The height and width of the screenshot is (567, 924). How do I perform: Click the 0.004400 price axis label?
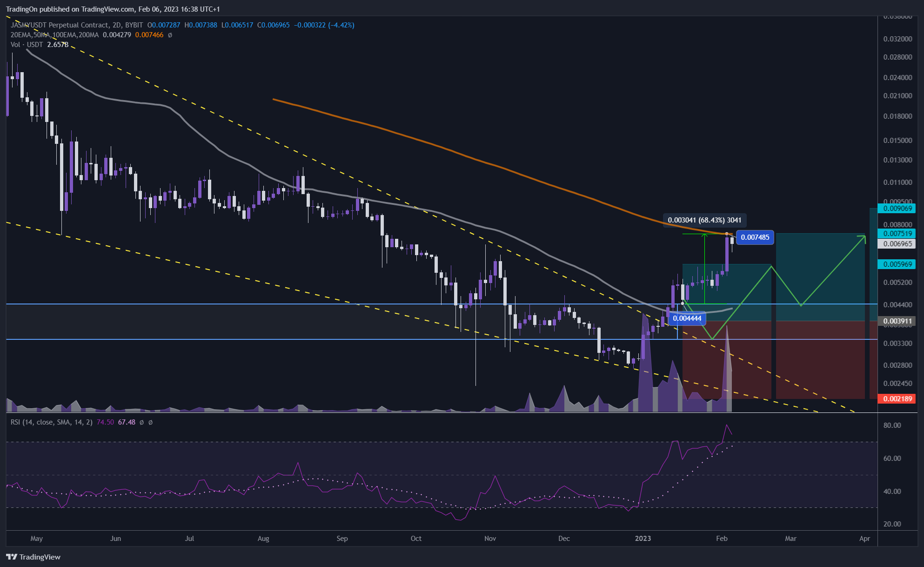tap(897, 305)
